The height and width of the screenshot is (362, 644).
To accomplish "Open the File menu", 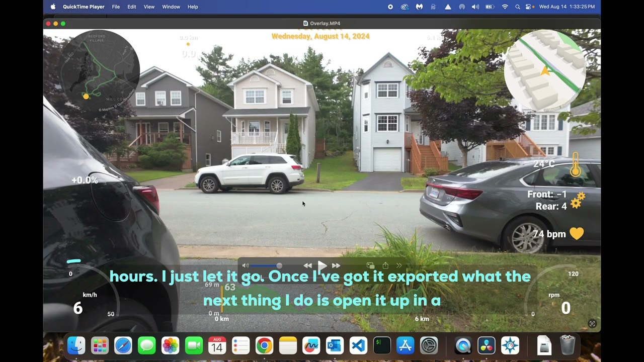I will pos(116,7).
